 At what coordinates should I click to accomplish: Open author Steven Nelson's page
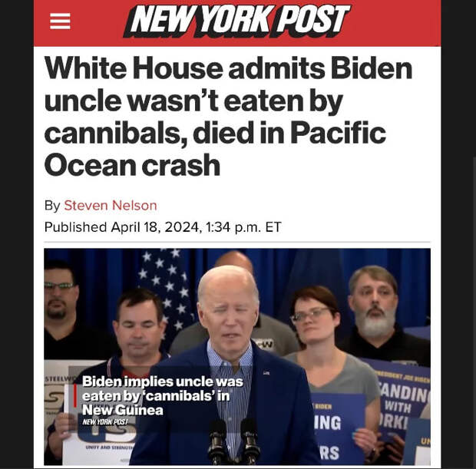pyautogui.click(x=111, y=206)
